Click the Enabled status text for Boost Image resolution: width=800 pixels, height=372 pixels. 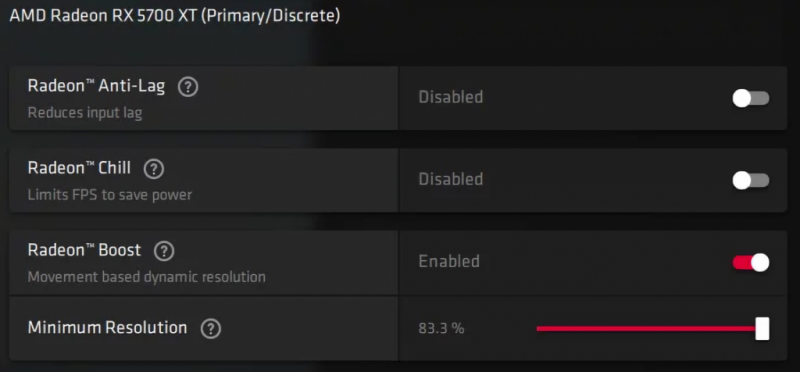tap(449, 261)
